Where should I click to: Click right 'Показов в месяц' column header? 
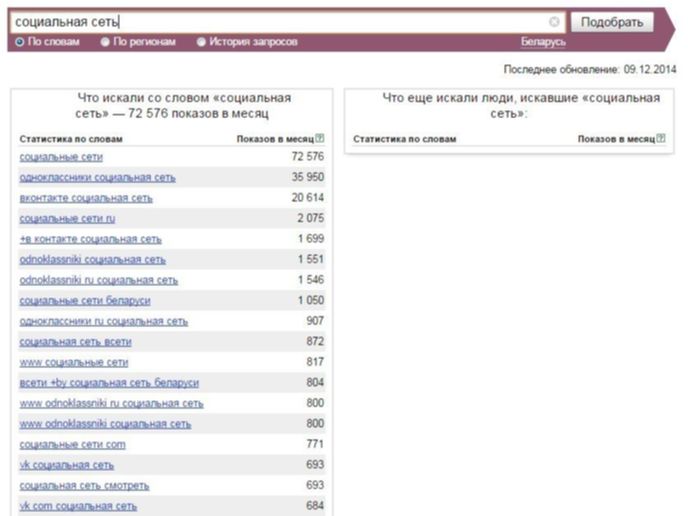[x=616, y=139]
